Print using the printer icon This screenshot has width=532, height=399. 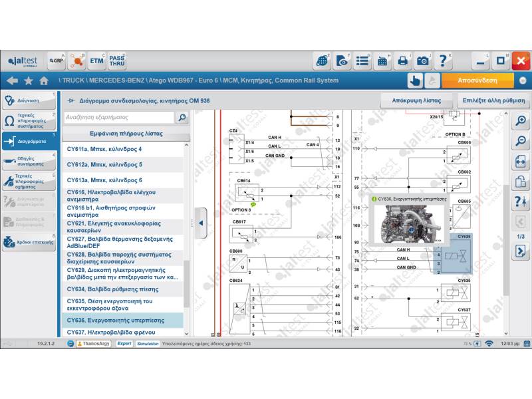click(402, 61)
